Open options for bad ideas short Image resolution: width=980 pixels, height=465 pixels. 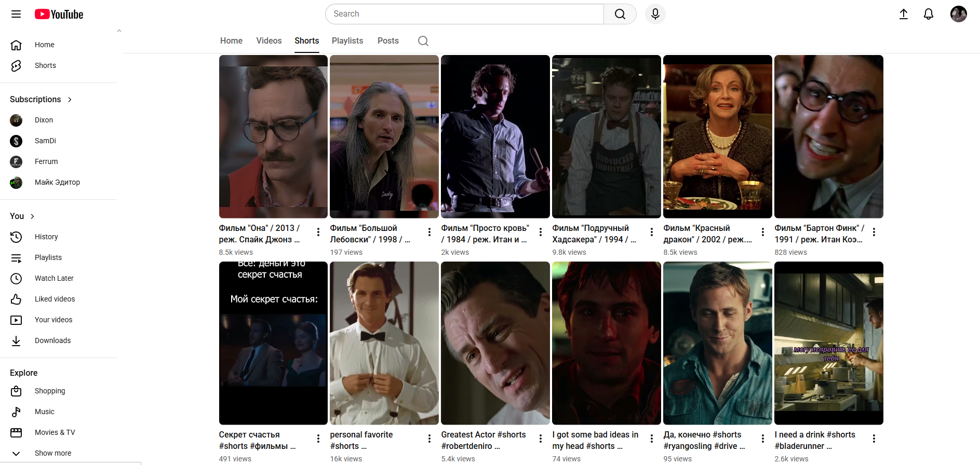[652, 439]
